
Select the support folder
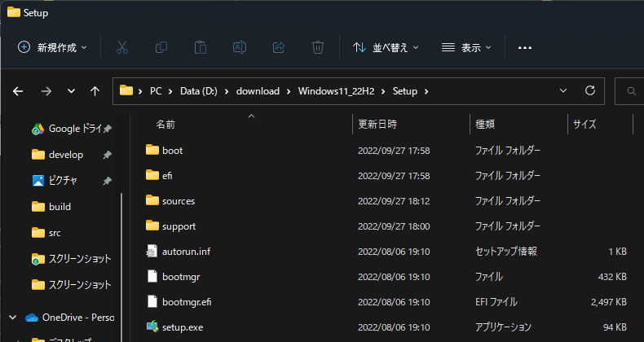171,226
